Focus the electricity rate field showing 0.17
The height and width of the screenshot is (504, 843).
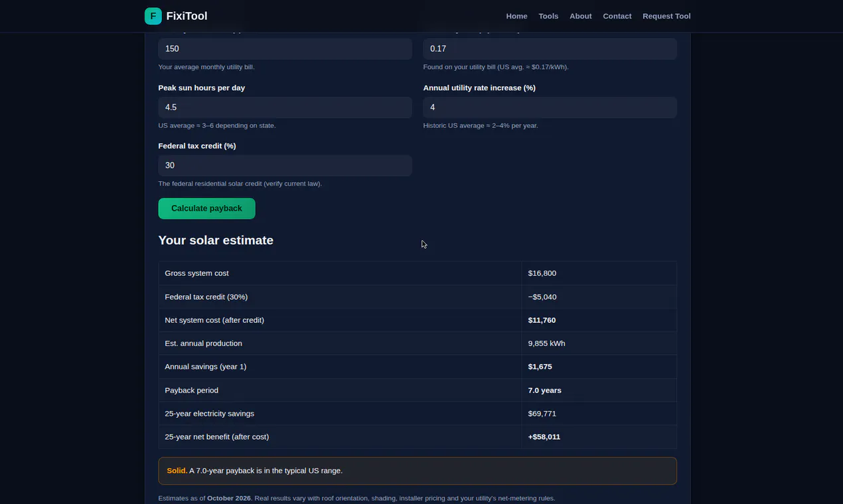point(550,48)
